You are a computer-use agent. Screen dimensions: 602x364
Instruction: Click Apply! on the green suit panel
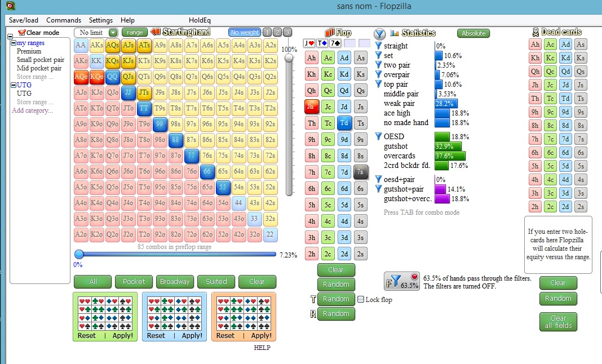pyautogui.click(x=122, y=336)
